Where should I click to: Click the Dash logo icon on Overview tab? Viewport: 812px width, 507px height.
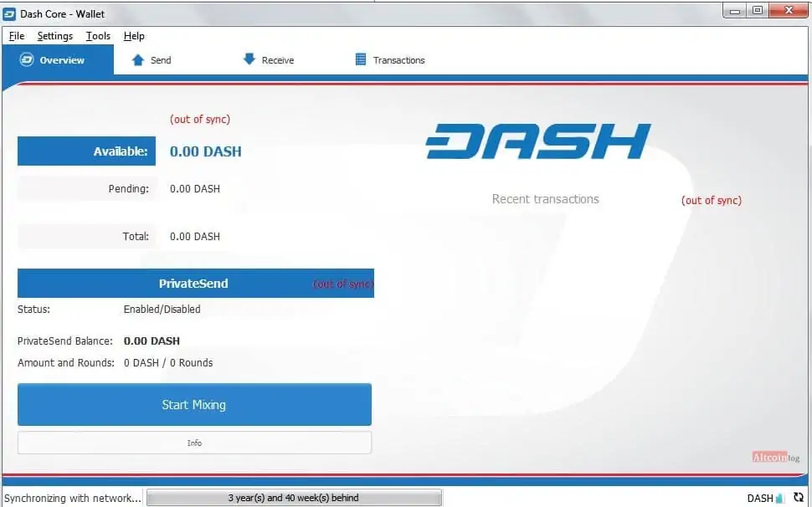[x=27, y=60]
